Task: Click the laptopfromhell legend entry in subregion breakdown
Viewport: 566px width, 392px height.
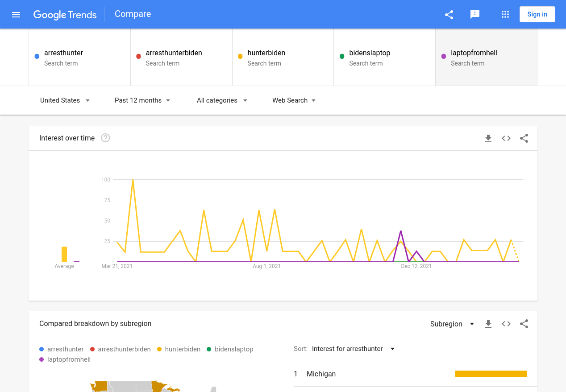Action: pyautogui.click(x=65, y=359)
